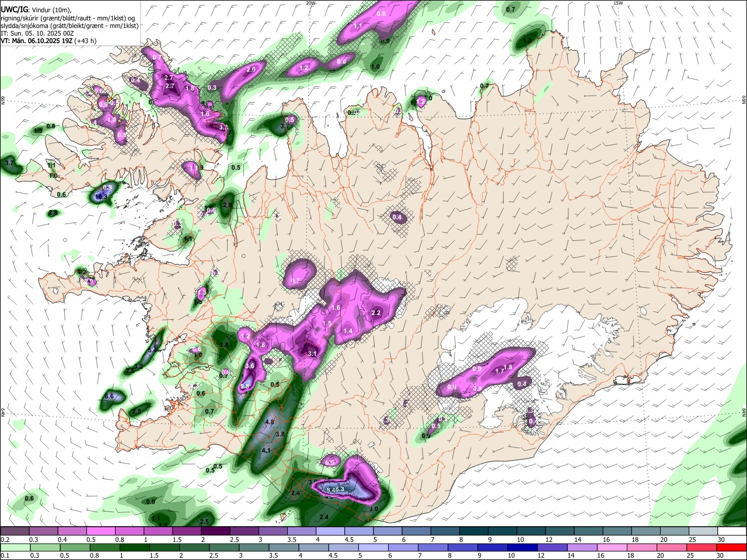
Task: Click the "2.0" snowfall value
Action: pyautogui.click(x=252, y=69)
